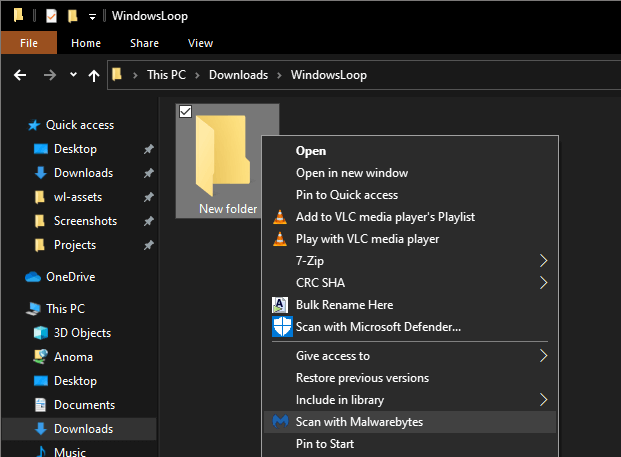Click the back navigation arrow
This screenshot has width=621, height=457.
20,75
